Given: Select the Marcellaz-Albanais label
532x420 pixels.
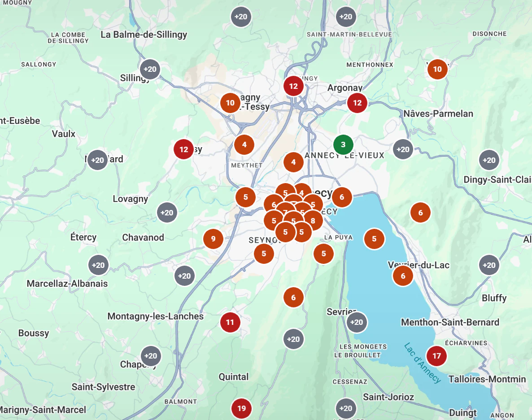Looking at the screenshot, I should 67,284.
